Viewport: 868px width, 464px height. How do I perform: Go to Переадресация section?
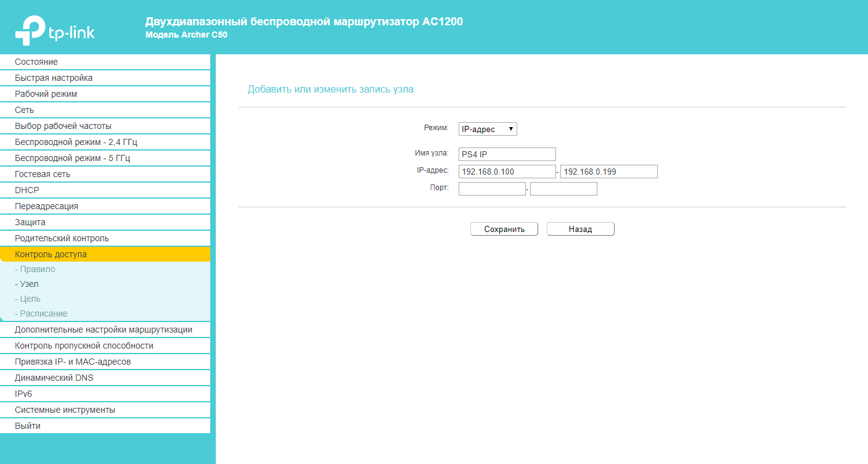point(105,206)
